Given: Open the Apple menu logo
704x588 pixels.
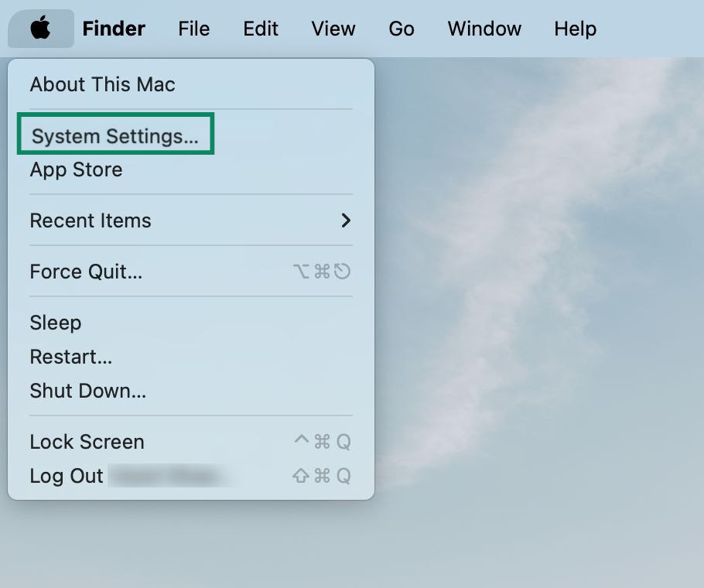Looking at the screenshot, I should click(40, 29).
